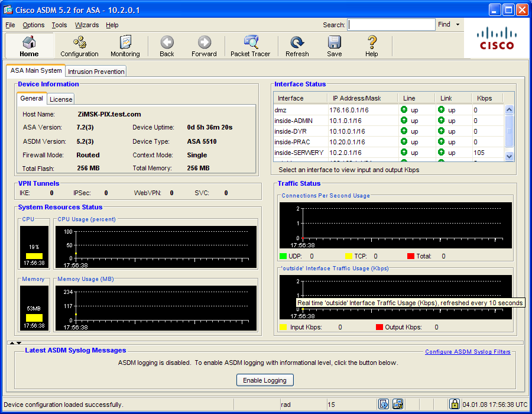Save the running configuration
Image resolution: width=532 pixels, height=414 pixels.
pyautogui.click(x=335, y=46)
